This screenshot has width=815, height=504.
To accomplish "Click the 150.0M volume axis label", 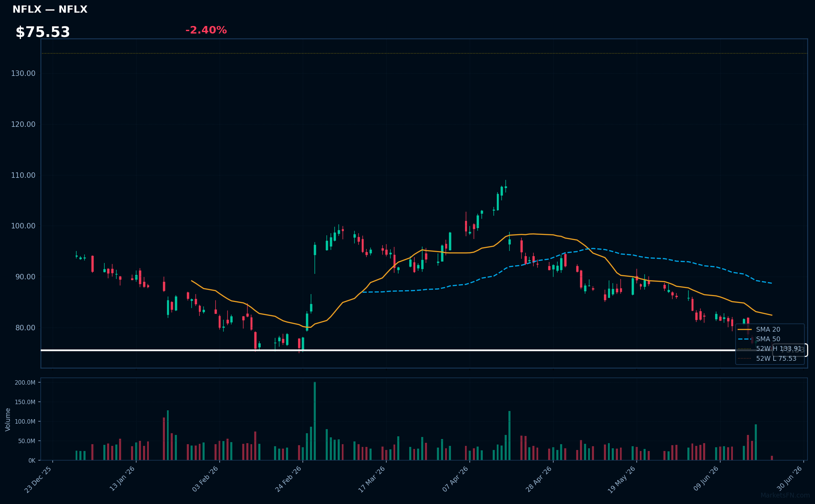I will pos(25,402).
